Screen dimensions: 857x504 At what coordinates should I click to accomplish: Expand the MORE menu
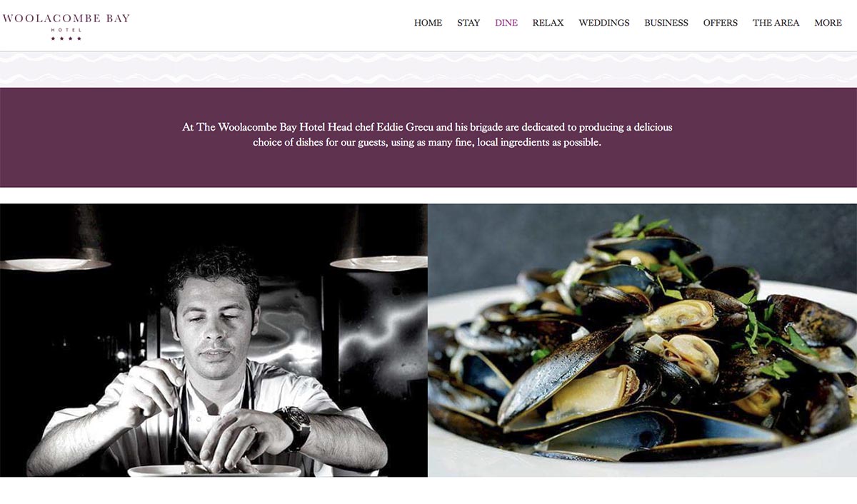828,23
